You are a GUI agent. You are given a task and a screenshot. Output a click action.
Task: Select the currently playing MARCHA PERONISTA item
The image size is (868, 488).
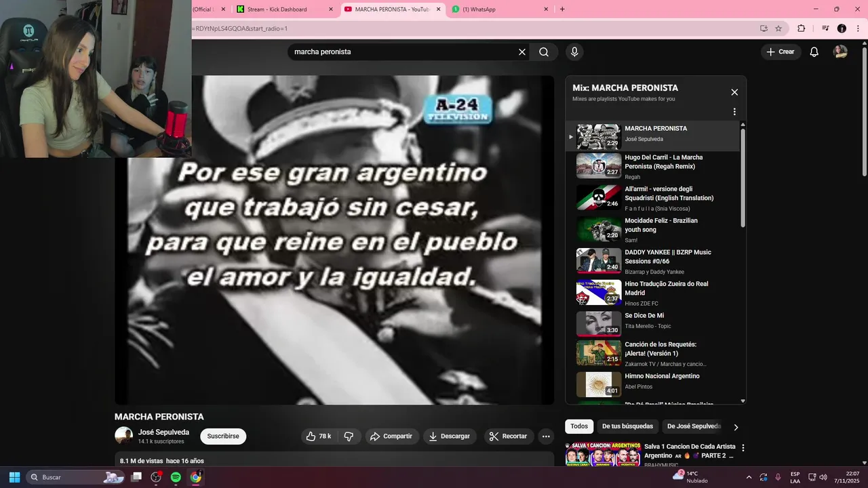pos(654,136)
